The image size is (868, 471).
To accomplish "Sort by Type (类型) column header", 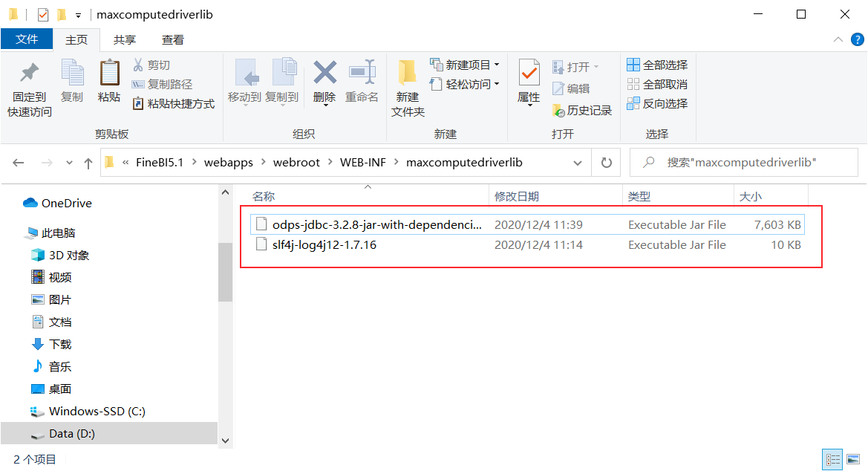I will [678, 196].
